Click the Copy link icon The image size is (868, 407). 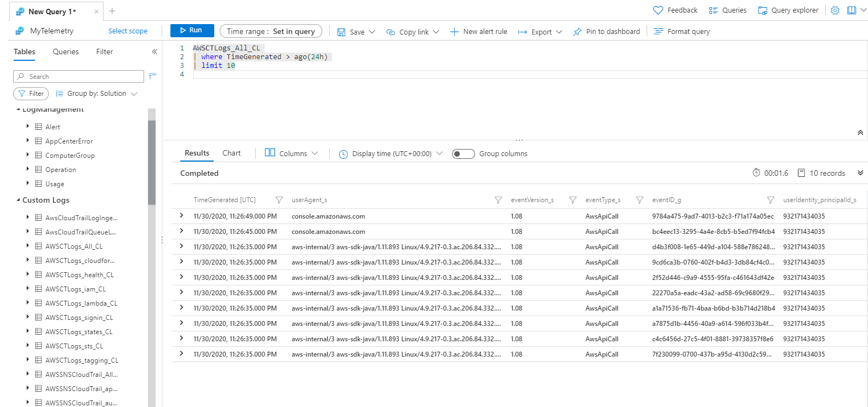(x=391, y=32)
